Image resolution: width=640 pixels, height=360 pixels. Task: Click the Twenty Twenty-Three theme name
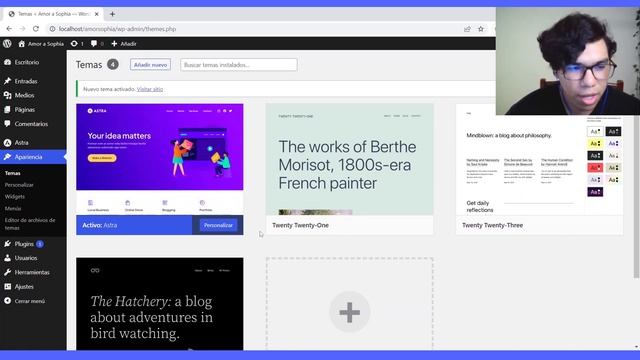coord(492,225)
